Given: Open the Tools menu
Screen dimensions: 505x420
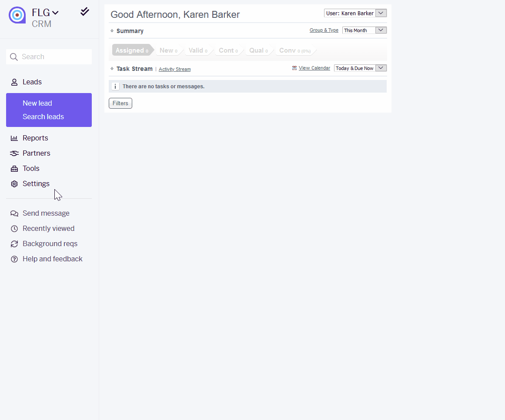Looking at the screenshot, I should (31, 168).
